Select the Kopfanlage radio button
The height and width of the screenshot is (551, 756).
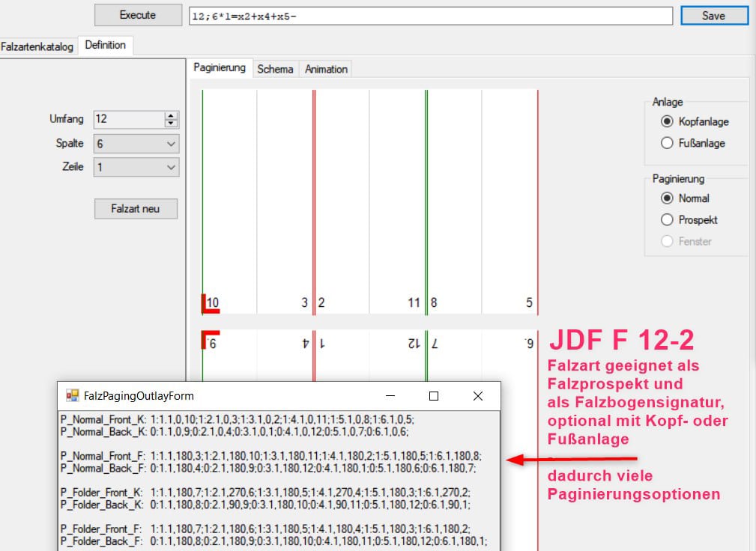tap(667, 121)
